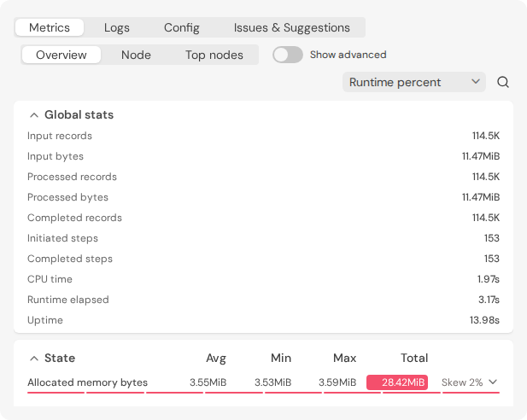Switch to the Logs tab
Viewport: 527px width, 420px height.
point(117,27)
